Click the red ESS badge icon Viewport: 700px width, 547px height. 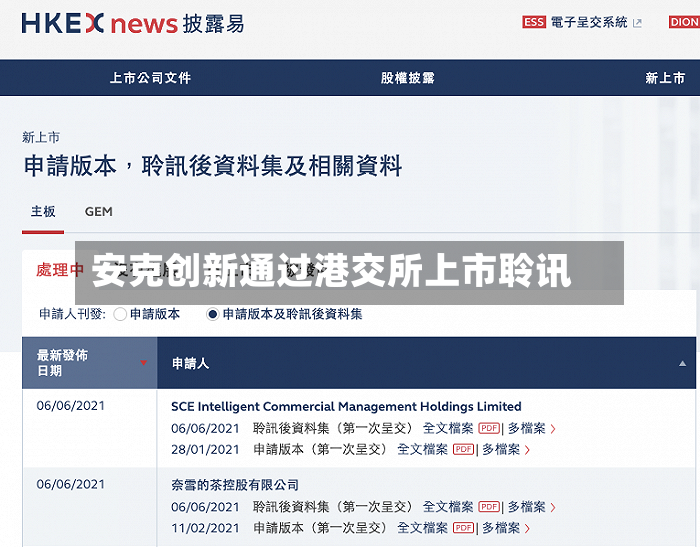(534, 22)
